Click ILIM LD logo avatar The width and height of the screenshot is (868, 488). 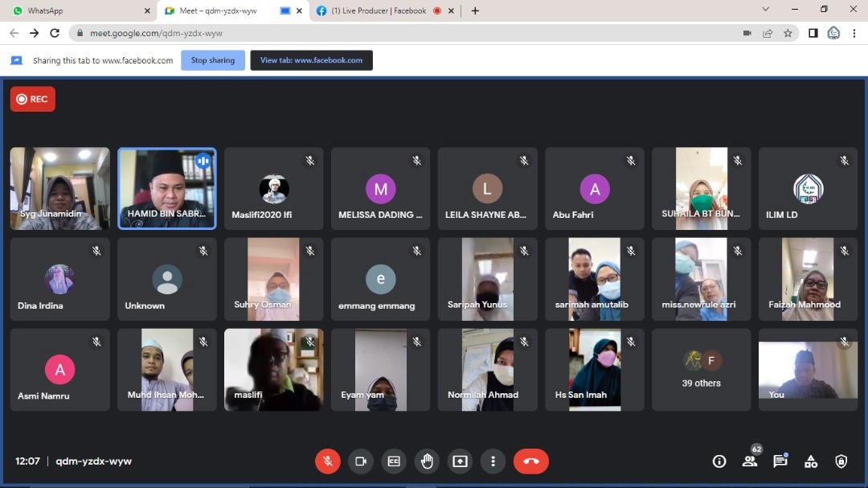coord(809,188)
